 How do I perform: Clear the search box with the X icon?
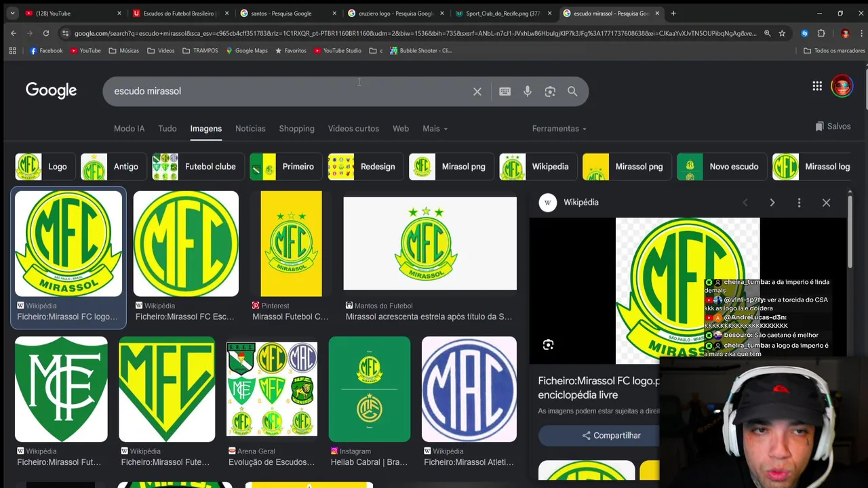click(x=477, y=91)
